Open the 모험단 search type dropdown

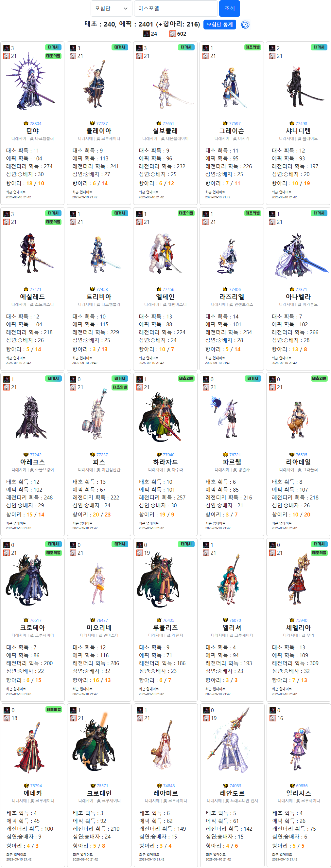tap(111, 9)
